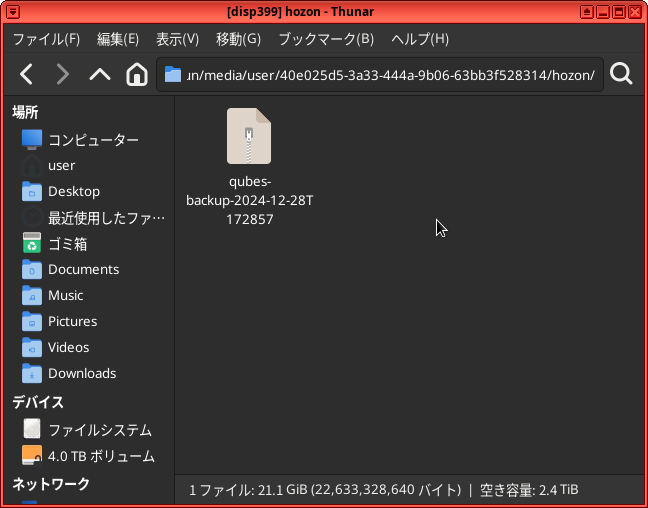648x508 pixels.
Task: Open Videos from the sidebar
Action: [68, 347]
